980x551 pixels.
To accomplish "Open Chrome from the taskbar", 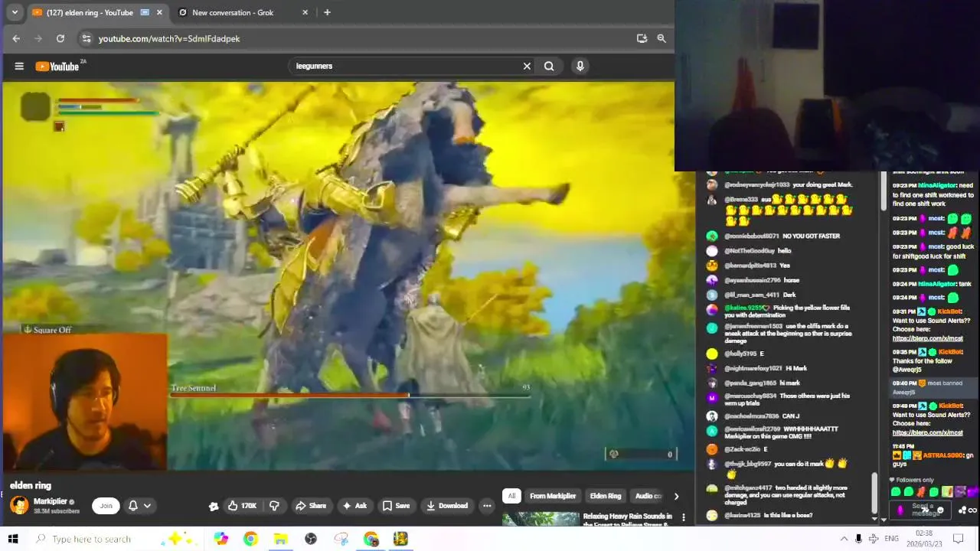I will coord(250,539).
